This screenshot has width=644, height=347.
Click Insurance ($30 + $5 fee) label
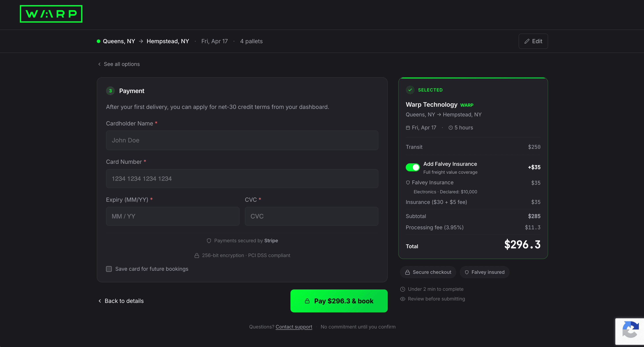coord(436,202)
